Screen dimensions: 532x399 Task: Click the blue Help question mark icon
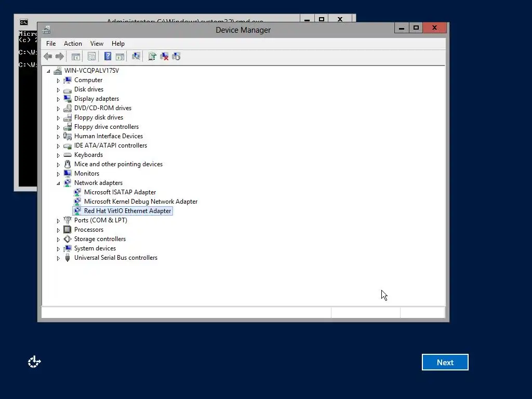click(x=108, y=56)
